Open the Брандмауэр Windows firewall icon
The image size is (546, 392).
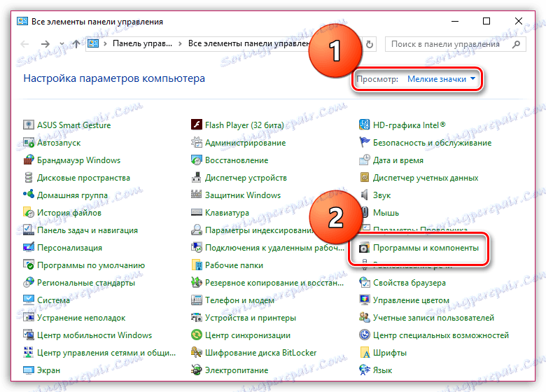click(29, 160)
